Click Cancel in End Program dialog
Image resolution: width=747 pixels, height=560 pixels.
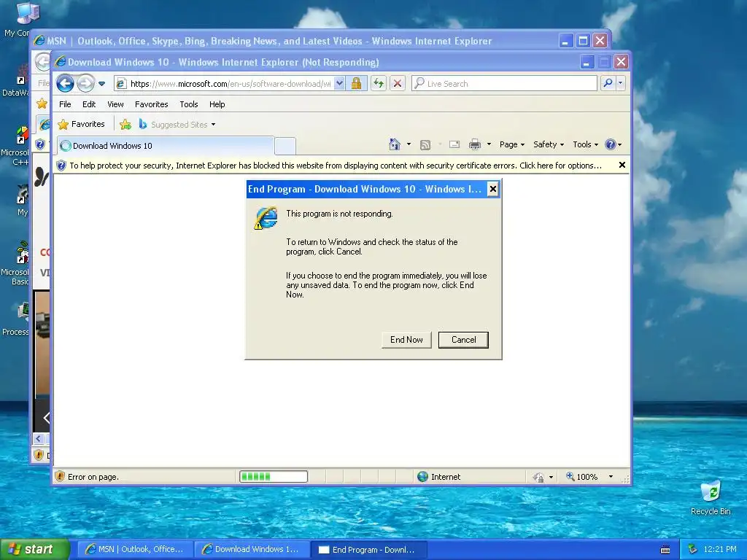pos(463,340)
